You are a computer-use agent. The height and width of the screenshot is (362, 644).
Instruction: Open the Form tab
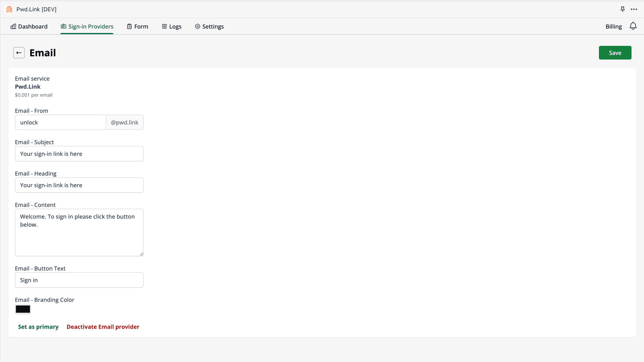point(138,27)
